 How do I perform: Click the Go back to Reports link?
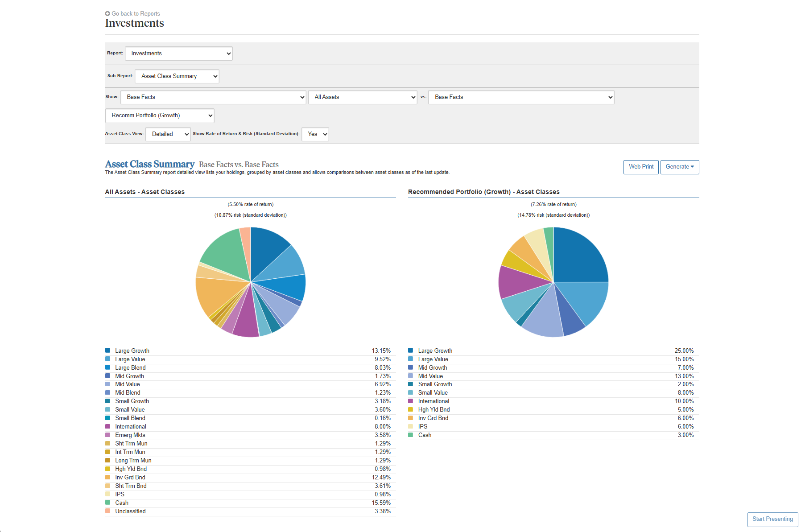tap(136, 14)
